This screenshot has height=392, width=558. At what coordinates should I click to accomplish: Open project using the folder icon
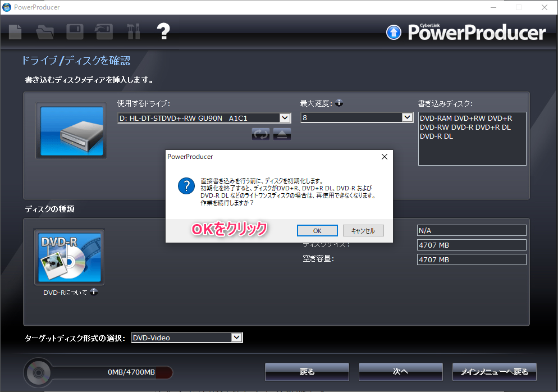click(45, 32)
